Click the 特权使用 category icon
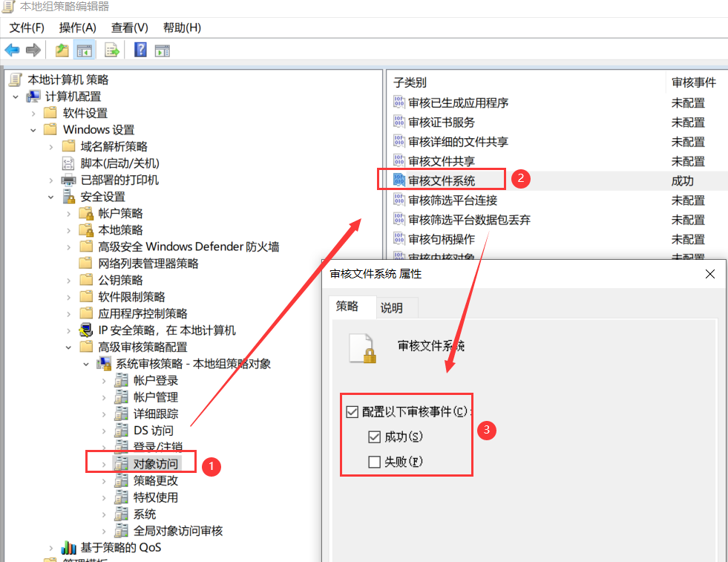Screen dimensions: 728x562 point(121,497)
